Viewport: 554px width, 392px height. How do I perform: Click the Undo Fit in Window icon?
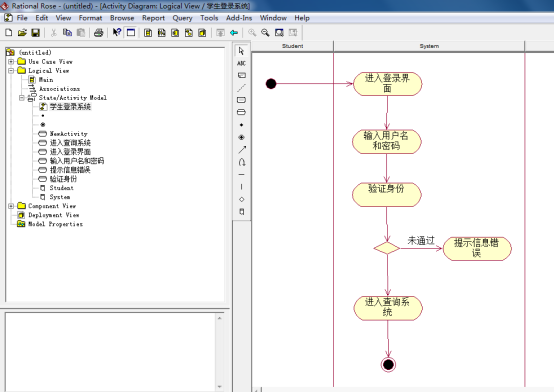[x=293, y=33]
